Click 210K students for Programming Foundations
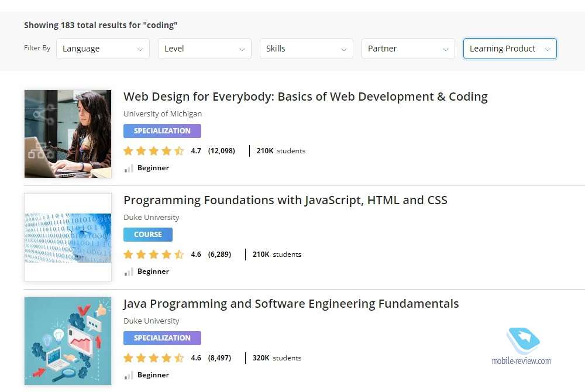 277,255
